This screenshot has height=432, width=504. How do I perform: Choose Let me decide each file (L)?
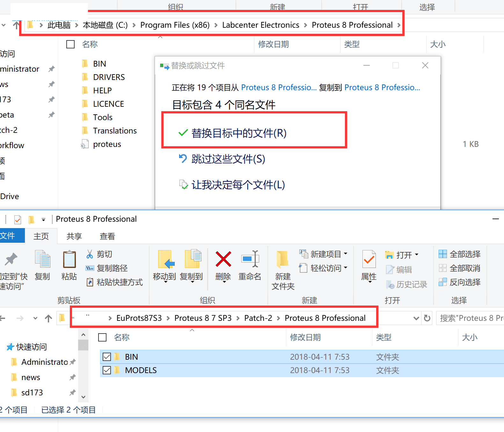[232, 184]
